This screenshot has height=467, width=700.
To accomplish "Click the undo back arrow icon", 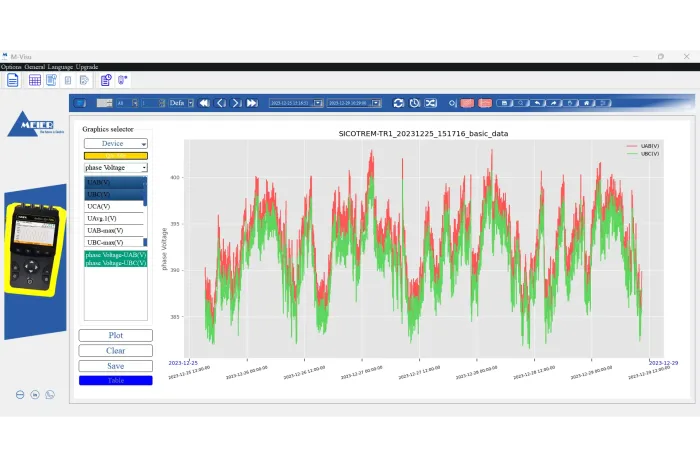I will click(x=537, y=103).
